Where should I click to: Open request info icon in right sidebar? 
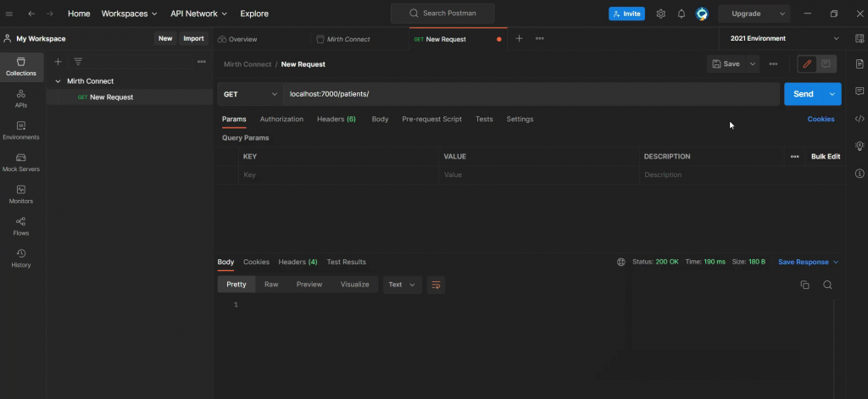(860, 174)
